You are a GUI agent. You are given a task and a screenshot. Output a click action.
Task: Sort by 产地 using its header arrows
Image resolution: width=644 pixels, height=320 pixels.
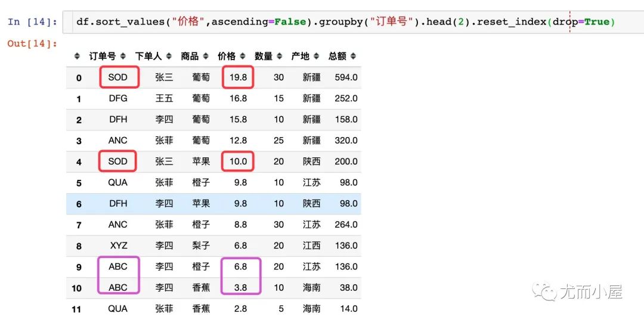316,57
